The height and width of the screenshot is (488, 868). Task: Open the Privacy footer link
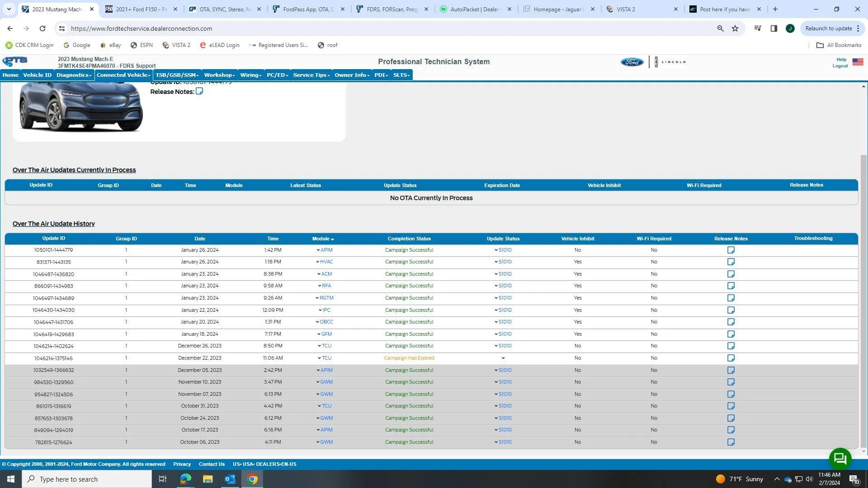click(x=182, y=464)
